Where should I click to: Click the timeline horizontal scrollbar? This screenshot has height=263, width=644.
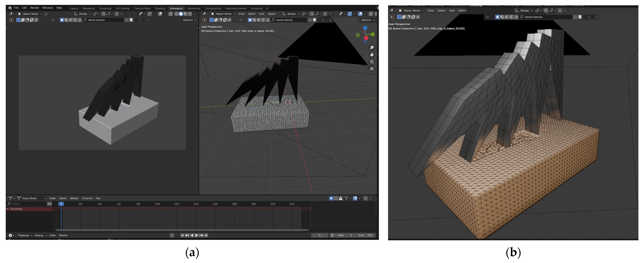[x=182, y=230]
